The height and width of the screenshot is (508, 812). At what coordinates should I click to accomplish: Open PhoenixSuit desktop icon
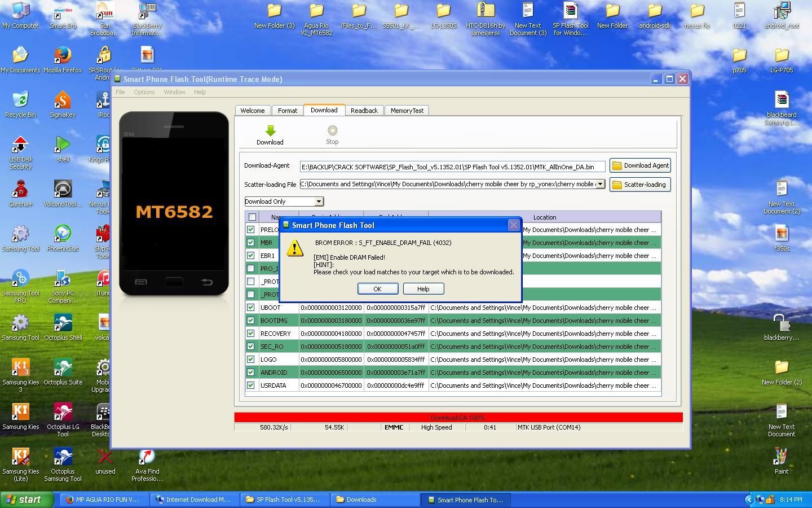tap(63, 238)
